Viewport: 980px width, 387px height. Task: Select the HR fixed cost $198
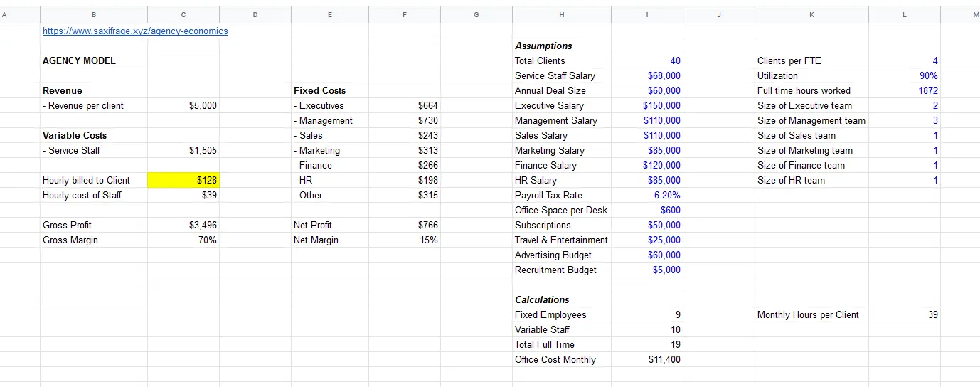(x=405, y=181)
